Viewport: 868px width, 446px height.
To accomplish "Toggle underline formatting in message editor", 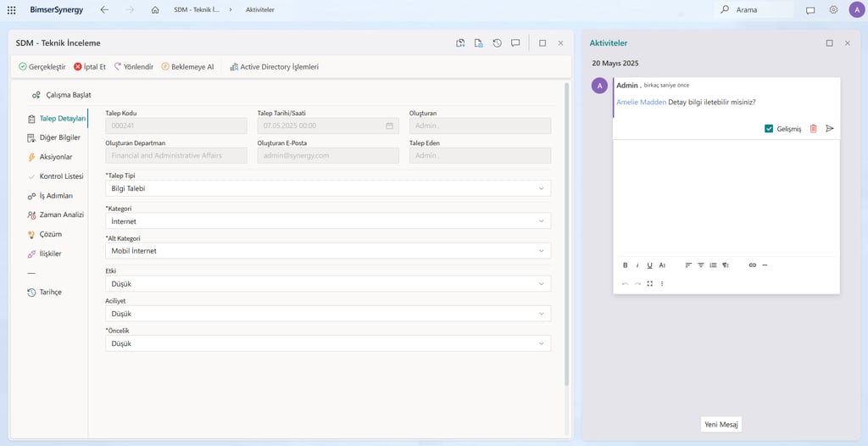I will tap(649, 265).
